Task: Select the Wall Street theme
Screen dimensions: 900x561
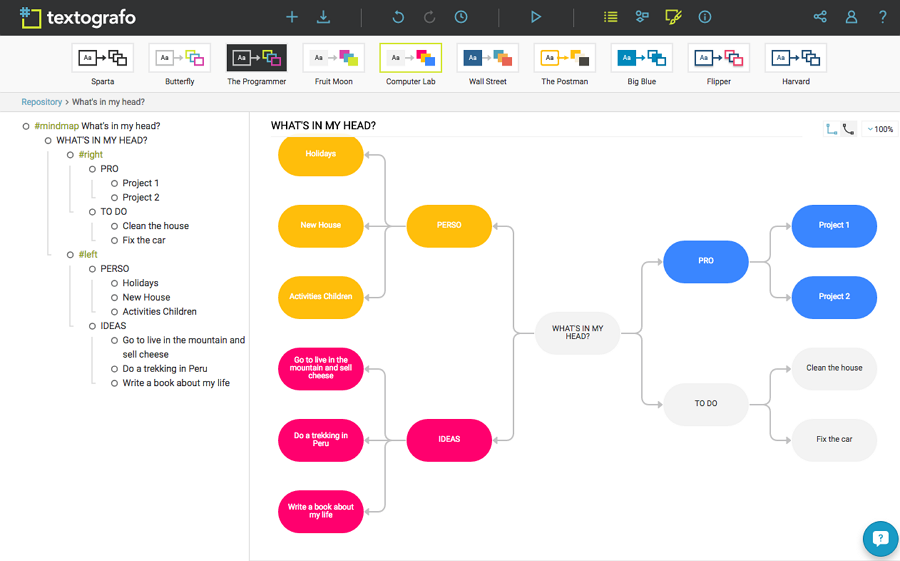Action: pyautogui.click(x=487, y=58)
